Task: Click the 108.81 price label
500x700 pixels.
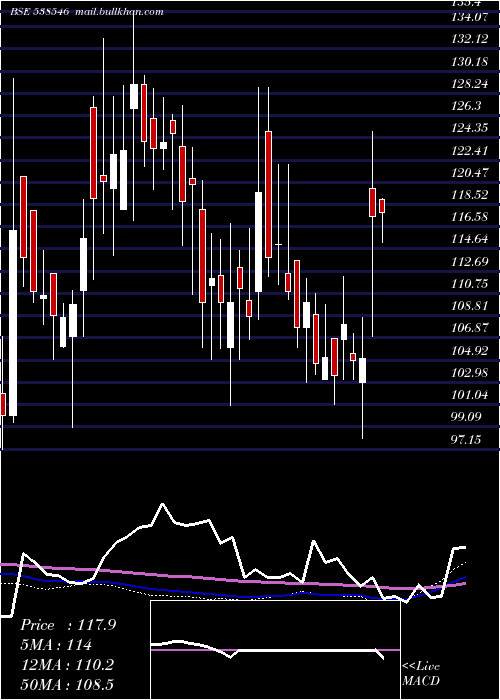Action: click(x=469, y=306)
